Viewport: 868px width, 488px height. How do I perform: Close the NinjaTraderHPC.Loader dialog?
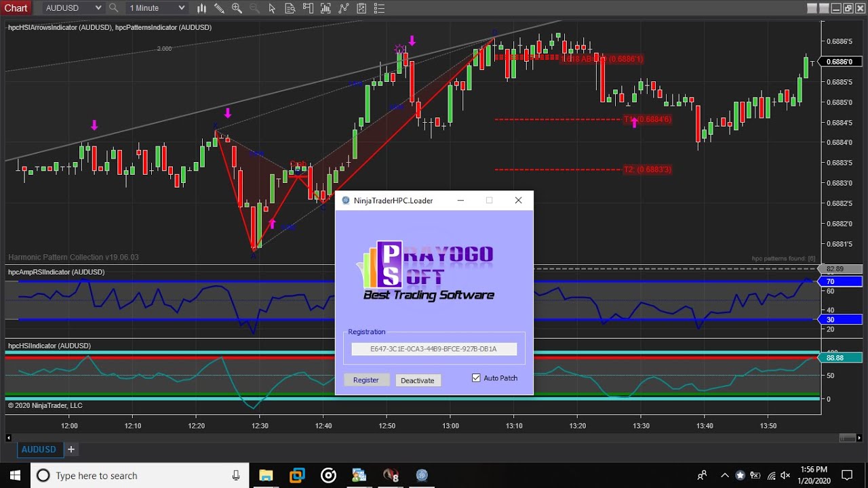pyautogui.click(x=519, y=201)
